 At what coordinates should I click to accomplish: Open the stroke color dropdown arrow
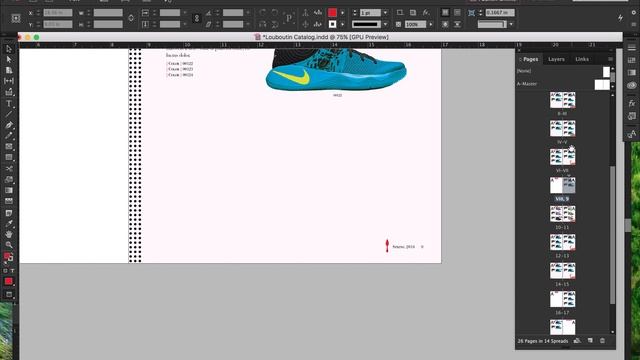[342, 24]
